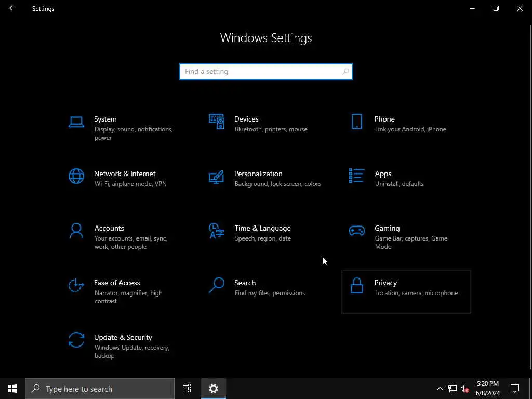The image size is (532, 399).
Task: Open the Action Center notifications icon
Action: [515, 389]
